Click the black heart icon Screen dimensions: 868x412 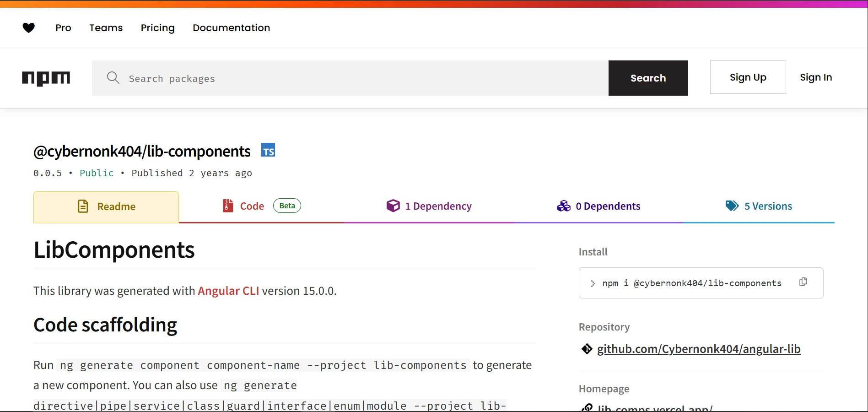coord(29,28)
